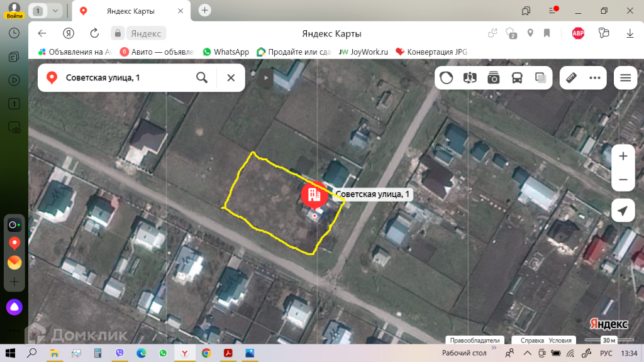This screenshot has height=362, width=644.
Task: Open File Explorer in taskbar
Action: [54, 353]
